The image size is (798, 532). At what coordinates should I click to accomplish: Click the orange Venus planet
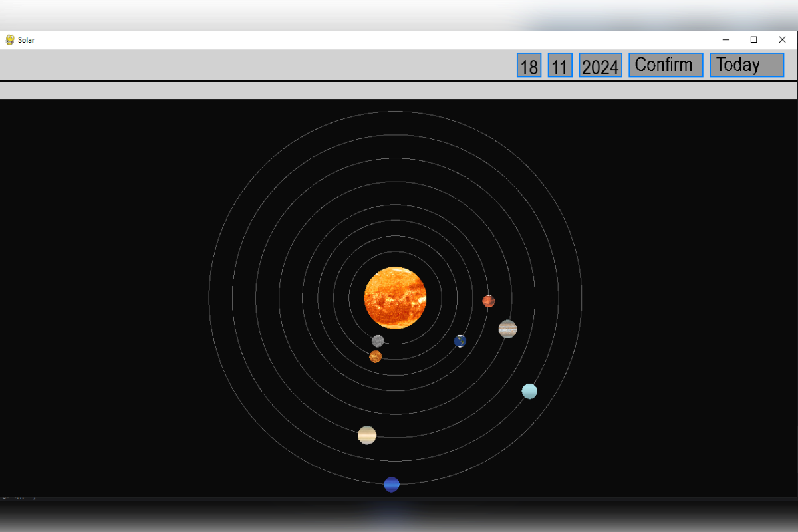376,356
